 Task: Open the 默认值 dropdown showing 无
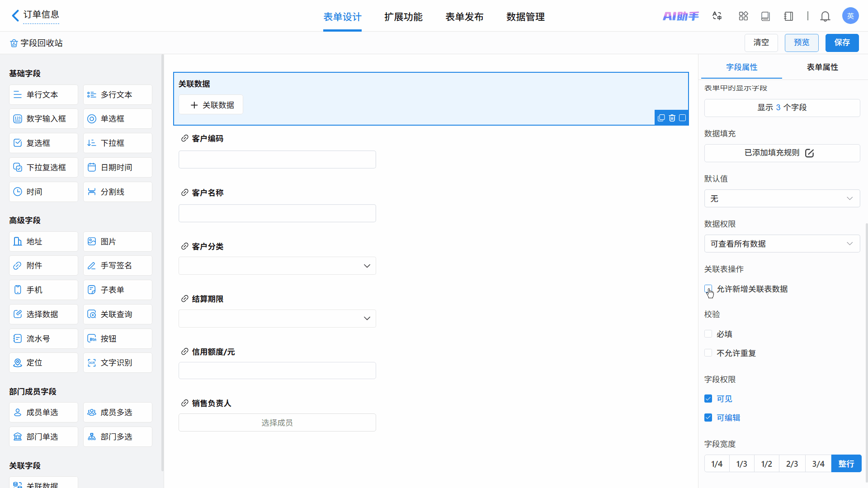(x=782, y=198)
